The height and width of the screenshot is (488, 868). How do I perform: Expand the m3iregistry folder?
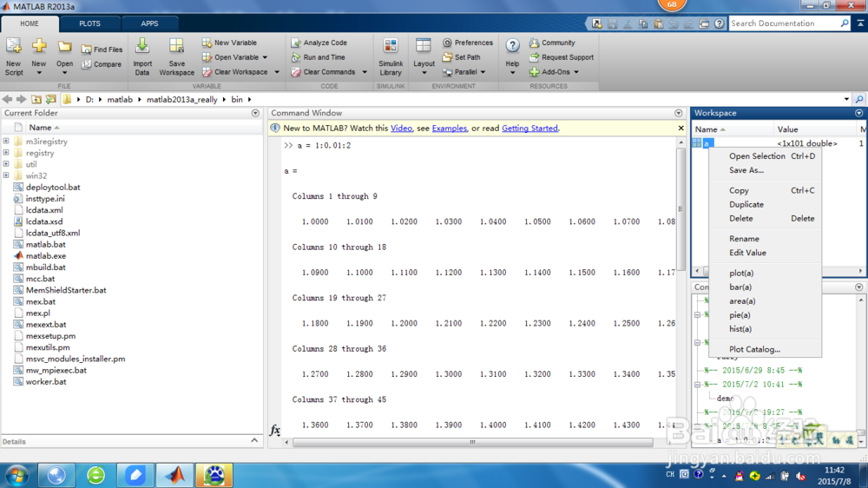[x=6, y=142]
